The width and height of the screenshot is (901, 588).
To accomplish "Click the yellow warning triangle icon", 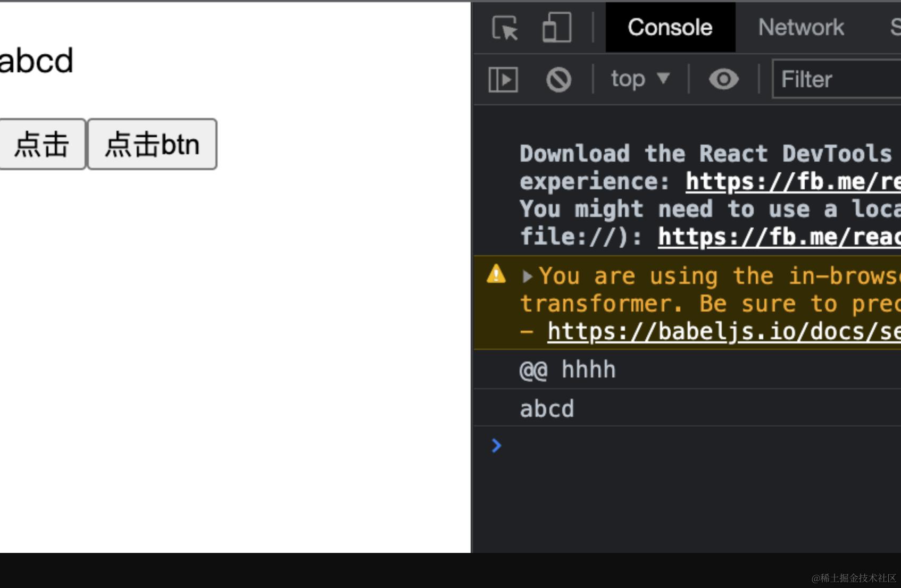I will [x=496, y=274].
